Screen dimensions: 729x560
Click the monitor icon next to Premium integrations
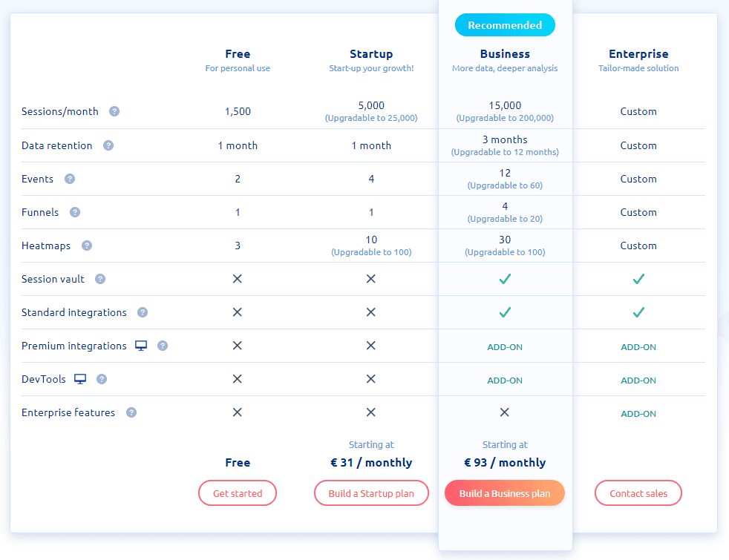[x=141, y=345]
